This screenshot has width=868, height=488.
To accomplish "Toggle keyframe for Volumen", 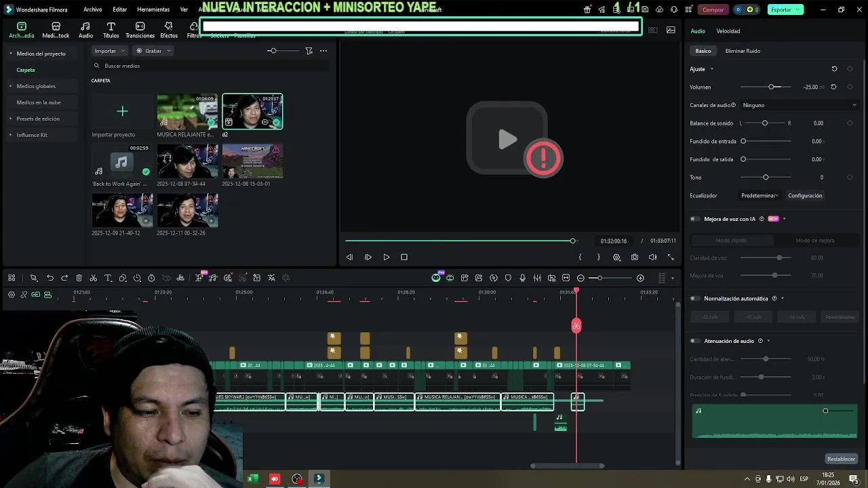I will (850, 87).
